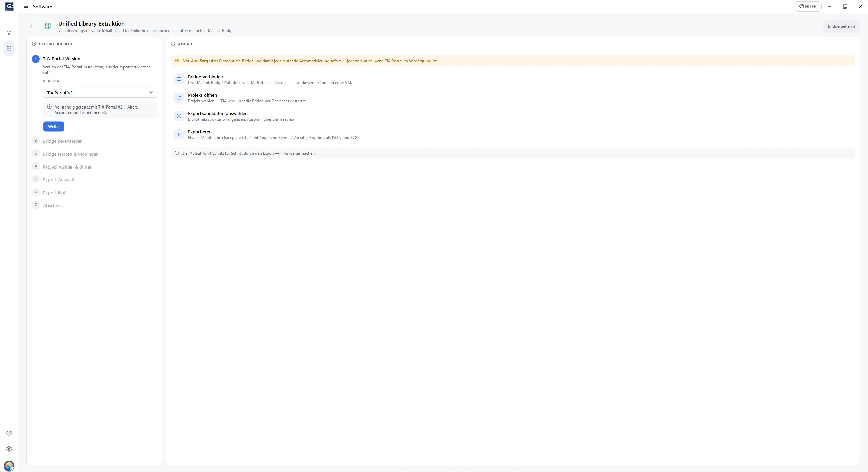Open the hamburger menu next to Software
This screenshot has width=868, height=472.
[x=26, y=6]
